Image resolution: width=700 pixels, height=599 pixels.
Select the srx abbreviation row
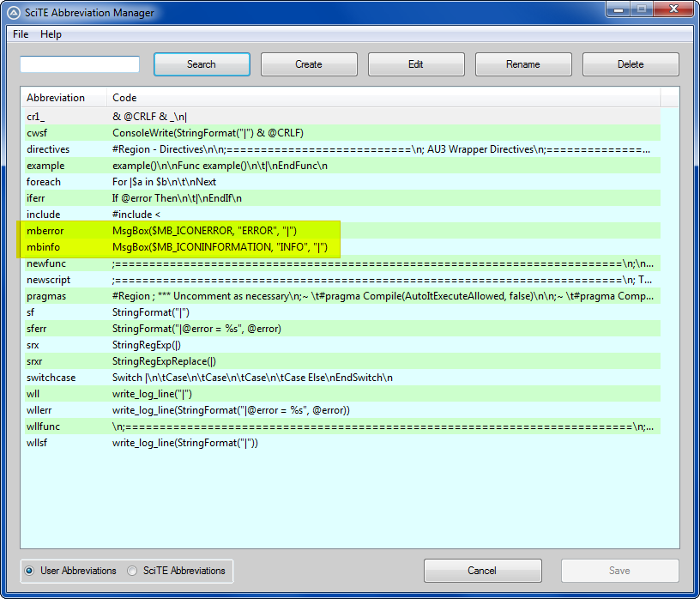click(x=341, y=345)
